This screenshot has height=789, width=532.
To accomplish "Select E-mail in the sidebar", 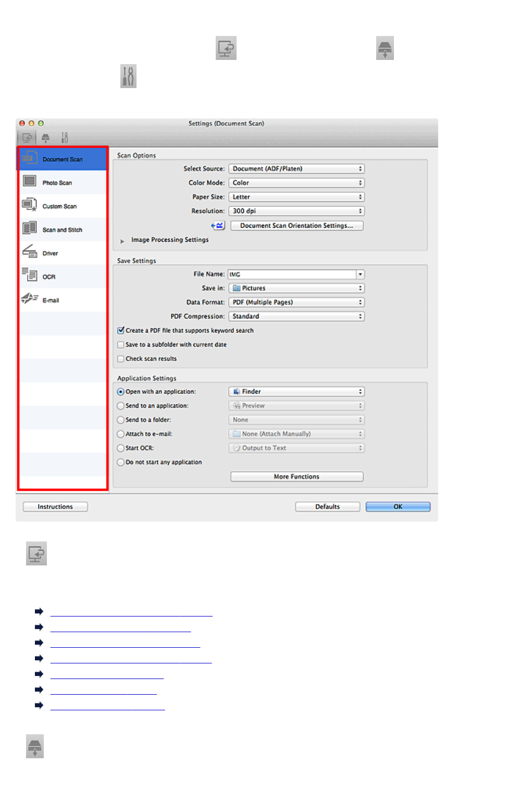I will (x=63, y=300).
